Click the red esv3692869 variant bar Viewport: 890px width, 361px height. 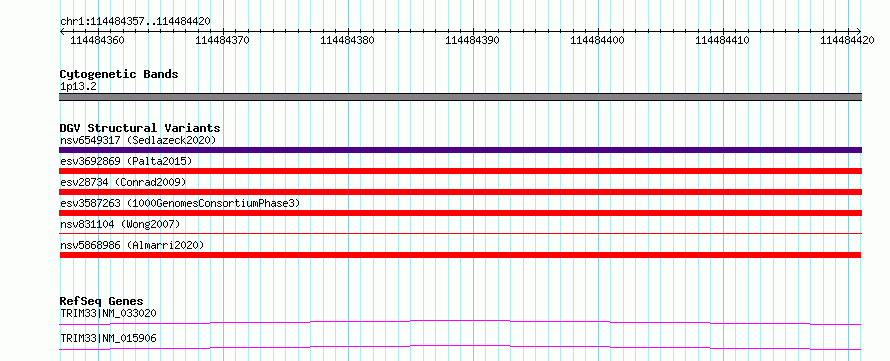(x=460, y=171)
